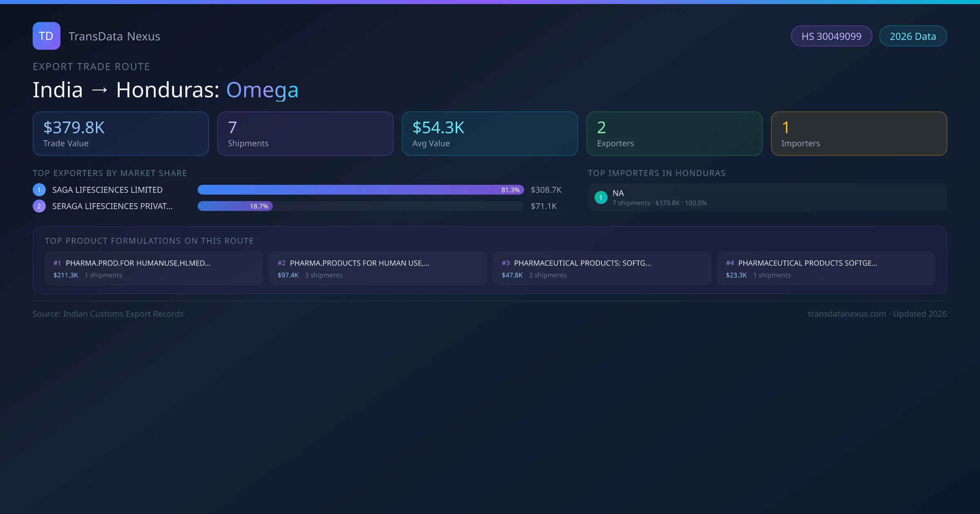The image size is (980, 514).
Task: Open the #3 PHARMACEUTICAL PRODUCTS: SOFTG card
Action: (602, 268)
